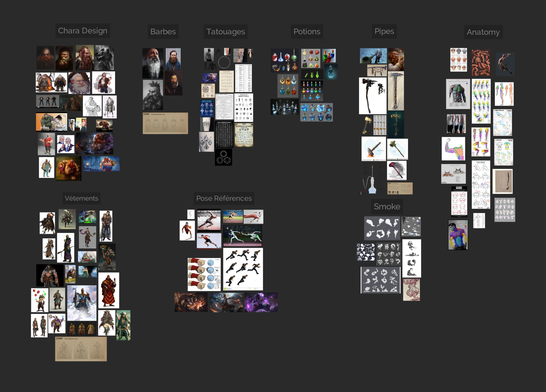
Task: Select the Tatouages heading text
Action: point(226,31)
